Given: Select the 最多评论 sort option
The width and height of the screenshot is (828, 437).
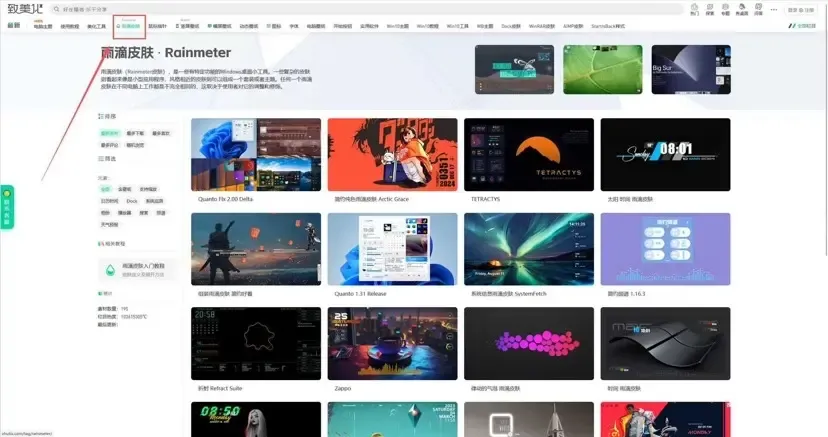Looking at the screenshot, I should pyautogui.click(x=110, y=145).
